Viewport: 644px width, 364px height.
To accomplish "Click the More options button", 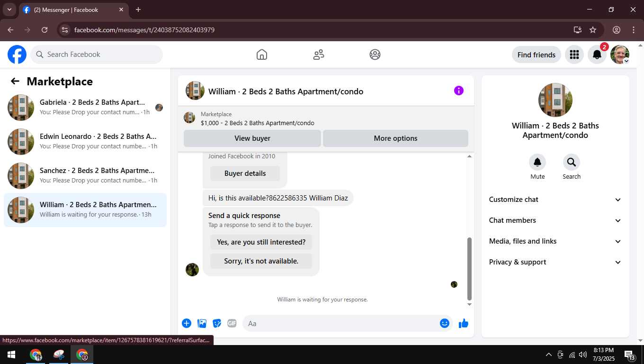I will (x=395, y=138).
